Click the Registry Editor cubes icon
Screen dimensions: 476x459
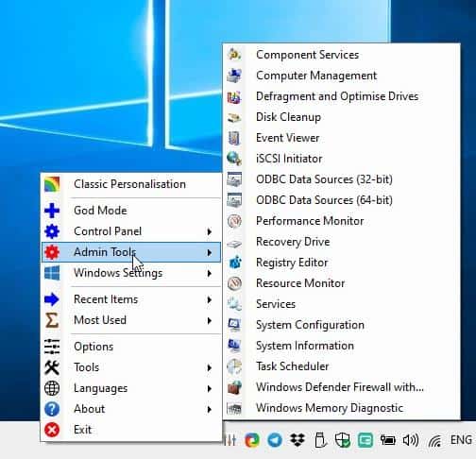tap(235, 263)
